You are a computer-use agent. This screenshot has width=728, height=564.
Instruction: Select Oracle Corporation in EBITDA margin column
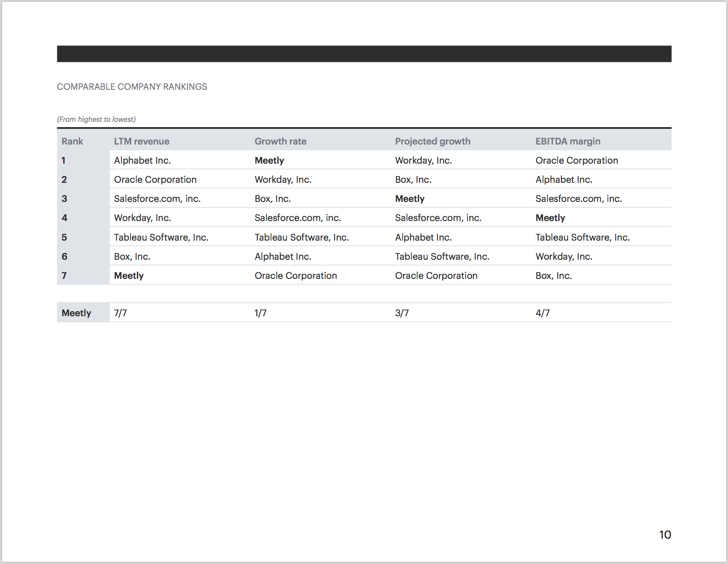[x=577, y=161]
